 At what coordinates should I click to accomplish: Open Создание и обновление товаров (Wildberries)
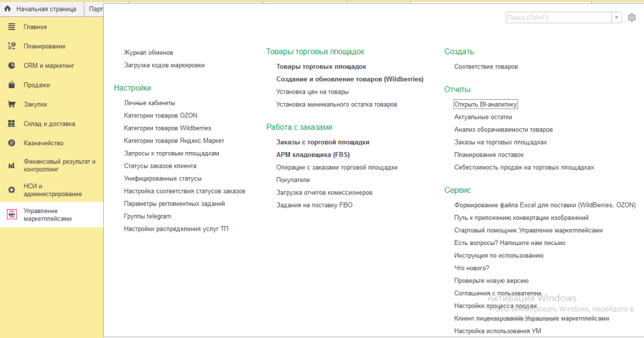(350, 79)
